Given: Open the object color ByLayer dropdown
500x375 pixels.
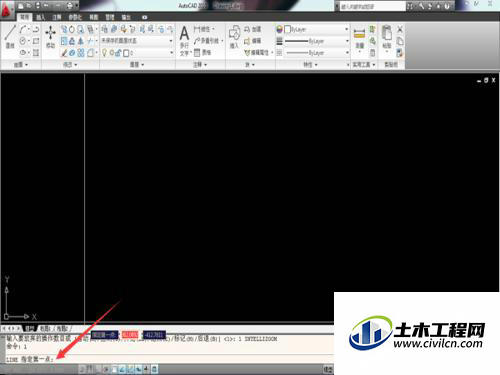Looking at the screenshot, I should pyautogui.click(x=316, y=29).
